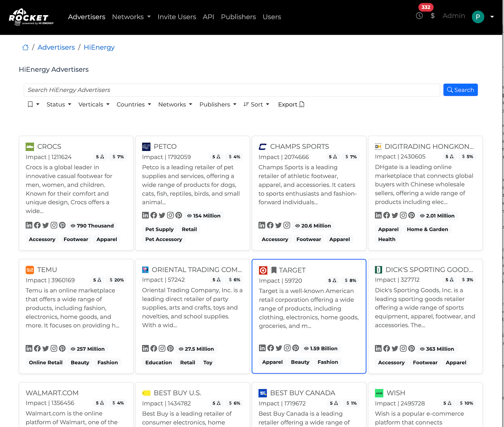This screenshot has width=504, height=427.
Task: Open Dick's Sporting Goods LinkedIn icon
Action: point(378,348)
